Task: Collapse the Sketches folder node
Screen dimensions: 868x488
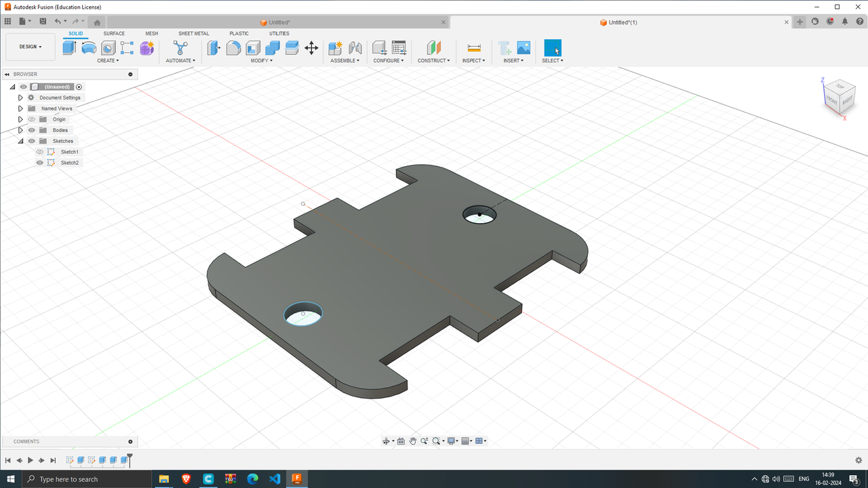Action: [x=20, y=141]
